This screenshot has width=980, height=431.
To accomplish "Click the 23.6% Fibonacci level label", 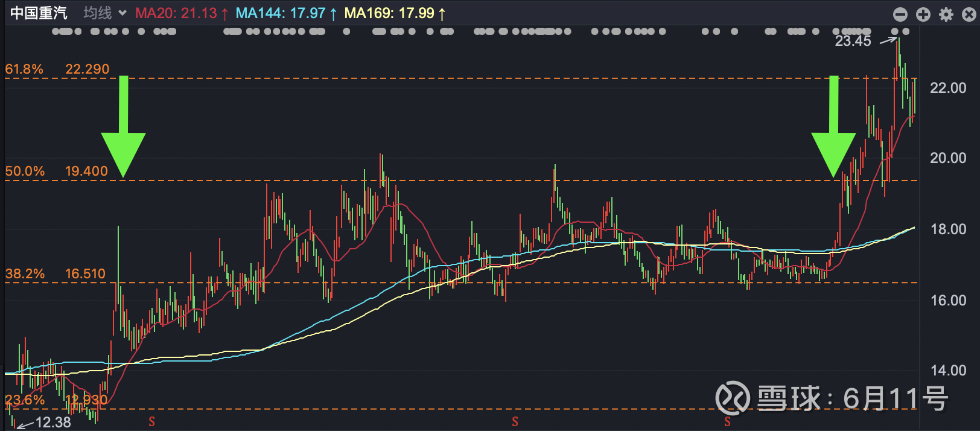I will pyautogui.click(x=25, y=400).
